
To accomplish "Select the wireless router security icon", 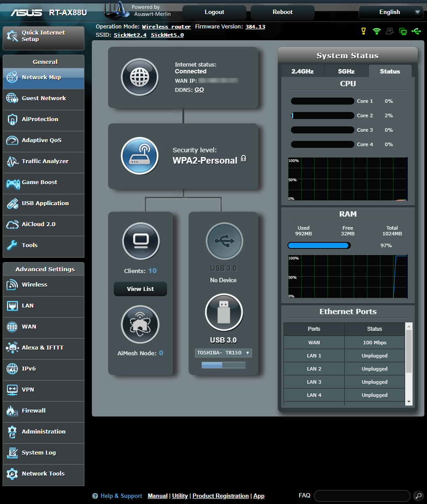I will 140,156.
